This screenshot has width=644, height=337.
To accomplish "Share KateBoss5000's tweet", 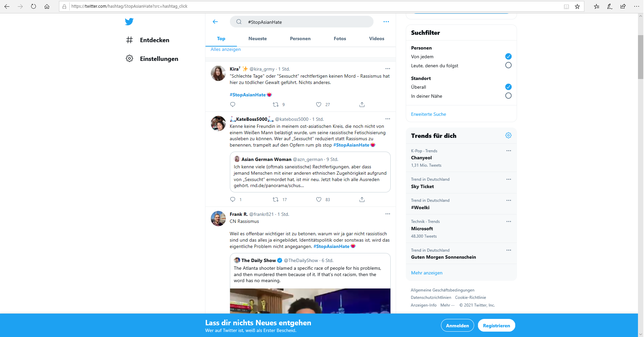I will 362,199.
